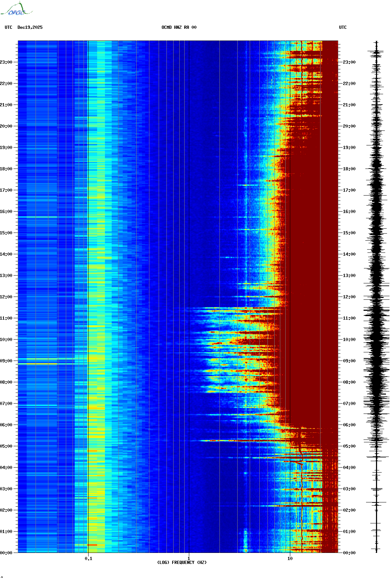
Task: Click the (LOG) FREQUENCY (HZ) axis title
Action: point(182,563)
